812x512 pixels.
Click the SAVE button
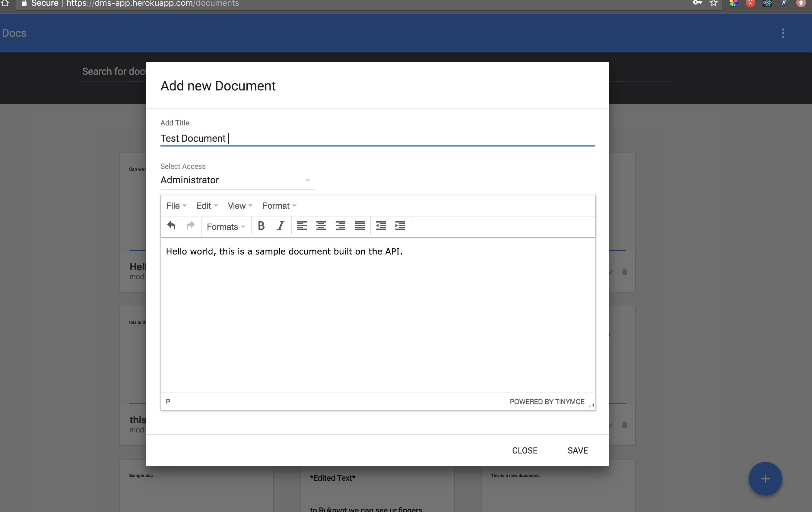[x=578, y=450]
